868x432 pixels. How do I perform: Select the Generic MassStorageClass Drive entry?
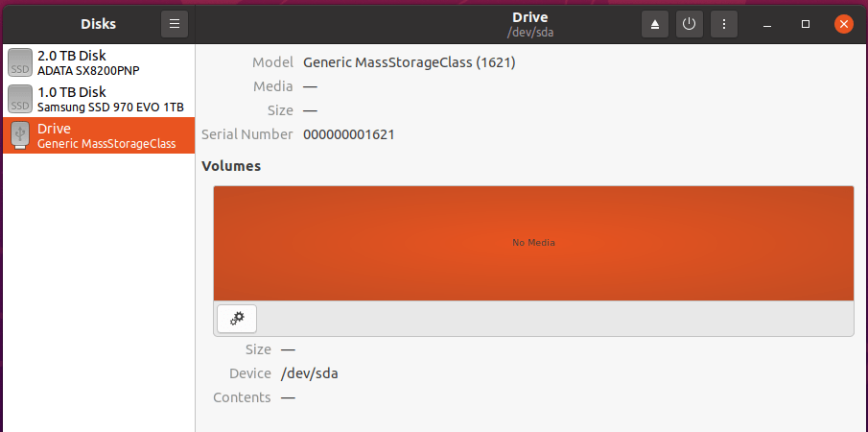coord(99,135)
